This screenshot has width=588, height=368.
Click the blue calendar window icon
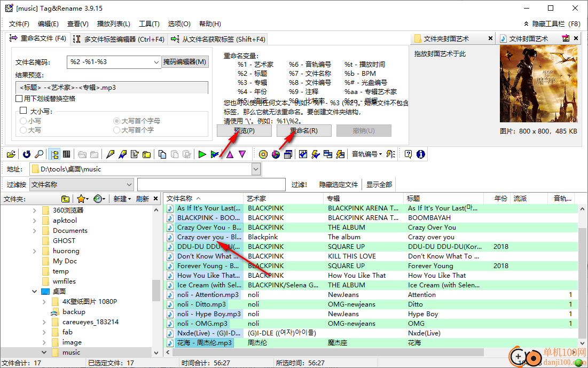pyautogui.click(x=288, y=154)
